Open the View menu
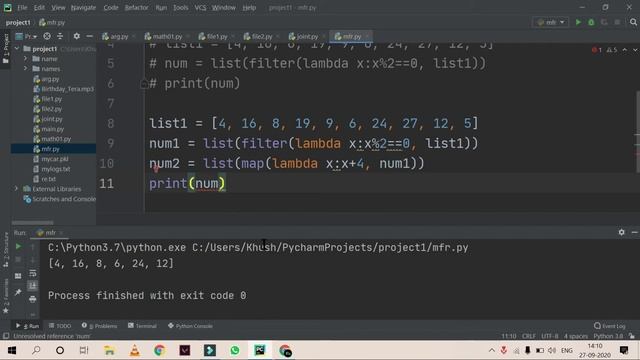640x360 pixels. click(58, 8)
